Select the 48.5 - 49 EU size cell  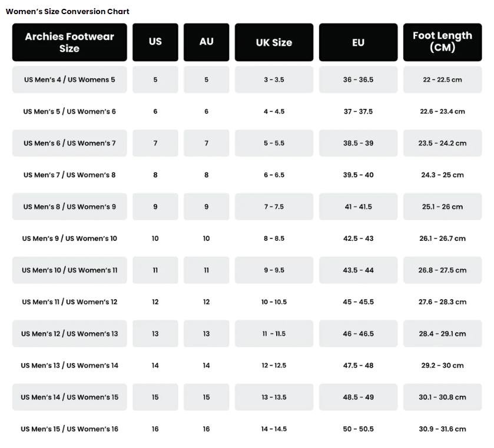[x=358, y=397]
